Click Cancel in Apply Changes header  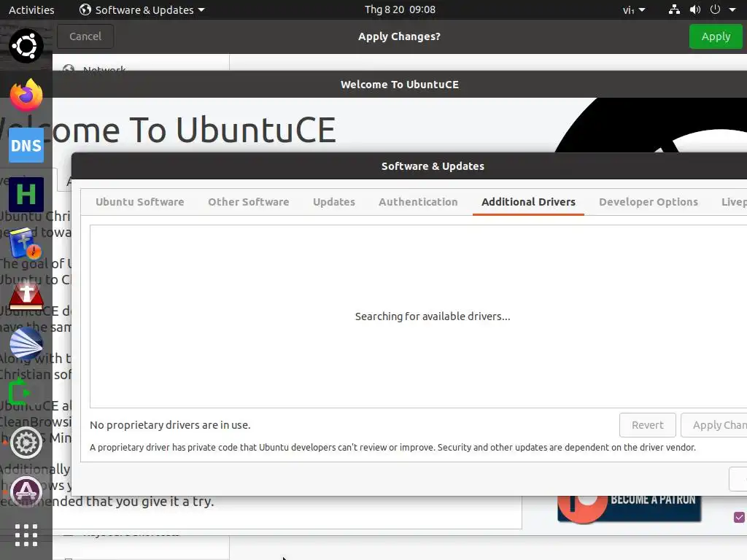[85, 36]
